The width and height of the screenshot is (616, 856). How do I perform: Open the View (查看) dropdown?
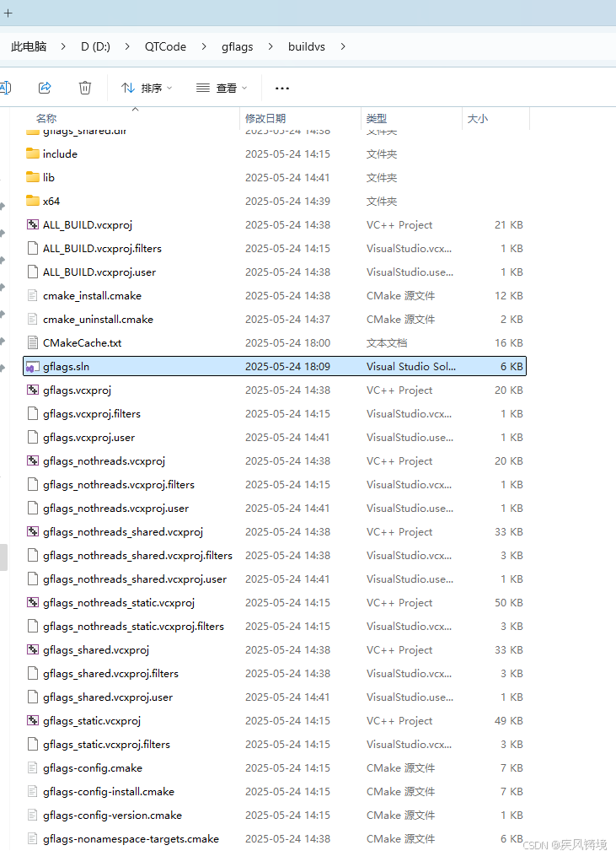click(222, 88)
